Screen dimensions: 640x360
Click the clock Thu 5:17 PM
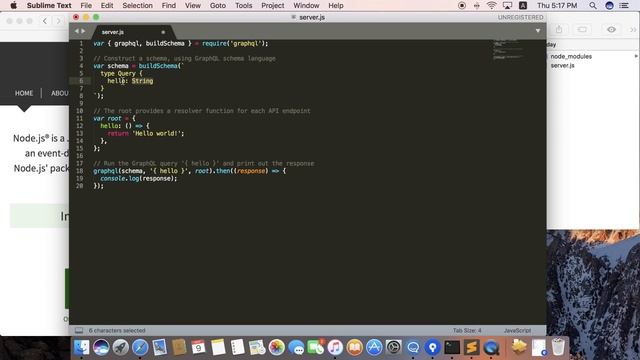pyautogui.click(x=557, y=5)
